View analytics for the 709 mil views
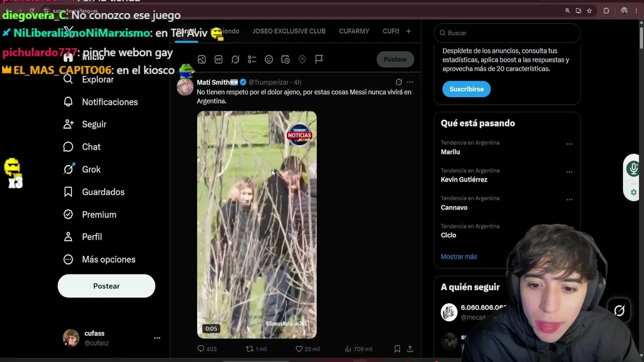This screenshot has height=362, width=644. 359,349
